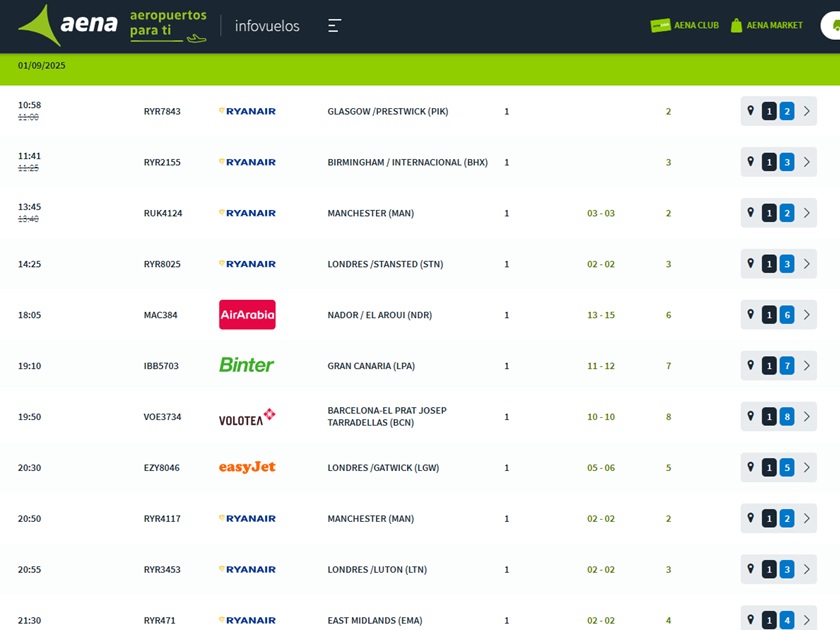
Task: Expand the Gran Canaria flight row chevron
Action: (x=807, y=366)
